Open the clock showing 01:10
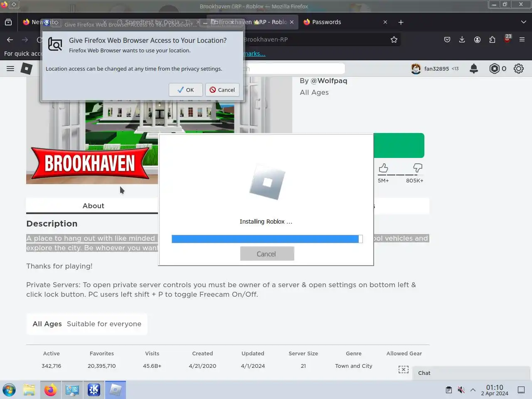532x399 pixels. click(x=495, y=390)
